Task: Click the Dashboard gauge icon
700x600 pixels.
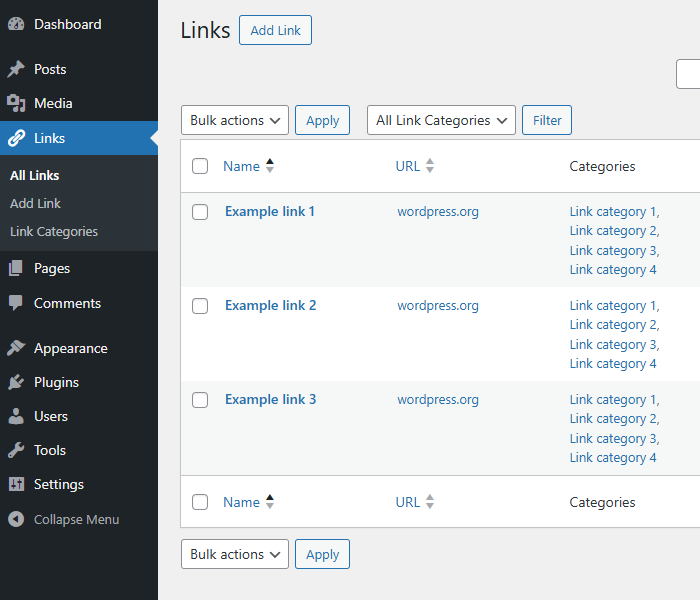Action: point(16,24)
